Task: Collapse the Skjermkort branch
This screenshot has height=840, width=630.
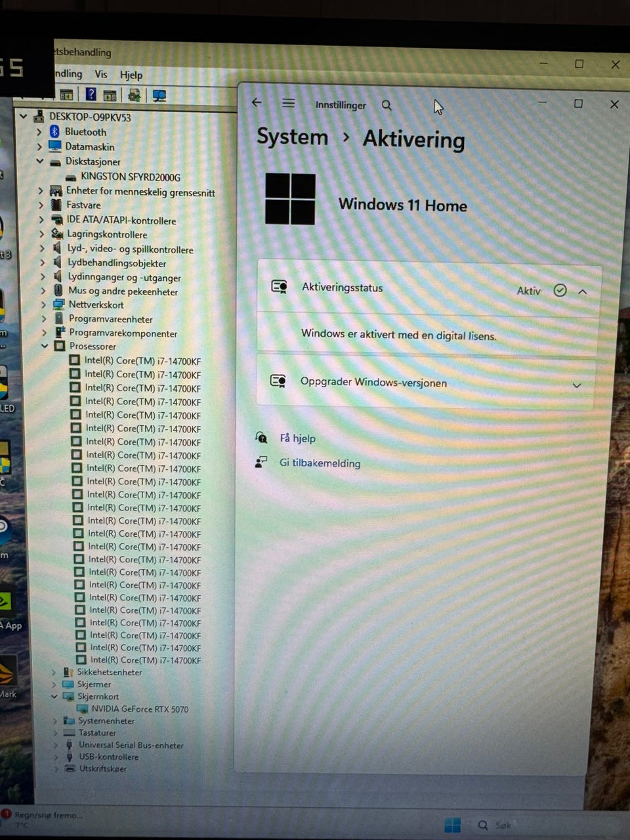Action: point(54,696)
